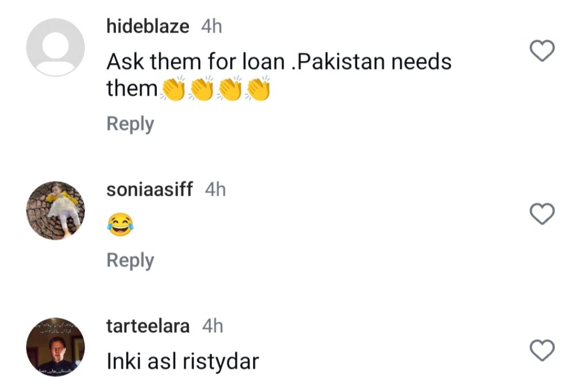Like hideblaze's comment with the heart icon
Viewport: 588px width, 384px height.
click(x=542, y=51)
